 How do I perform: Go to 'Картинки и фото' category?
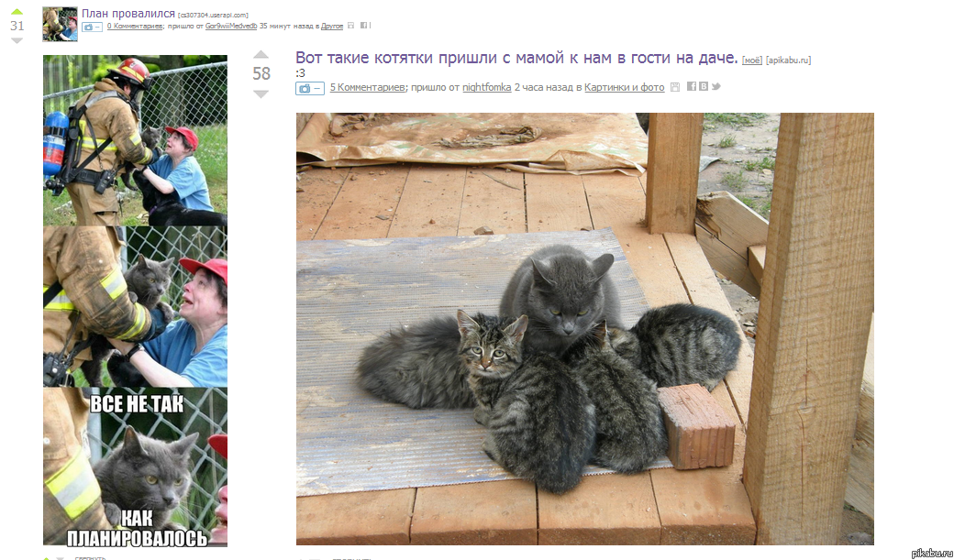pyautogui.click(x=625, y=87)
